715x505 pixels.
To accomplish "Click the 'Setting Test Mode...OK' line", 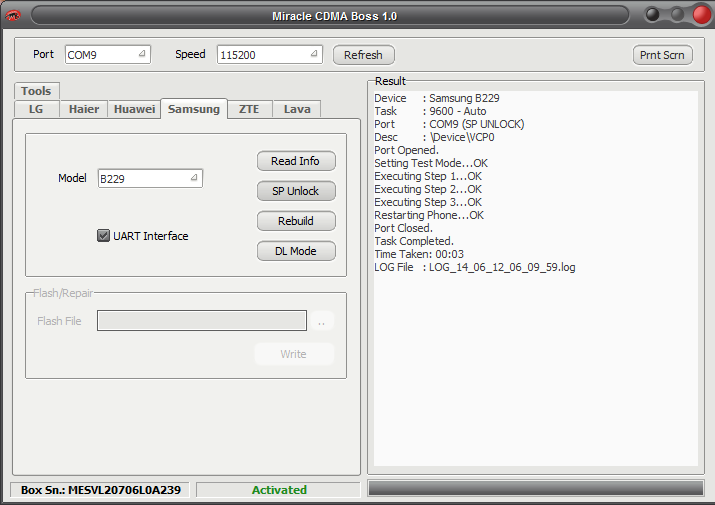I will (x=431, y=163).
